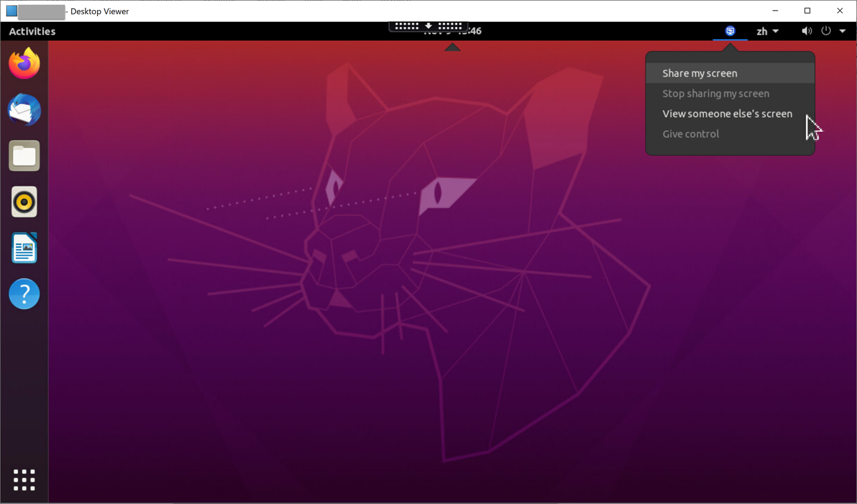The height and width of the screenshot is (504, 857).
Task: Open LibreOffice Writer from the dock
Action: coord(24,248)
